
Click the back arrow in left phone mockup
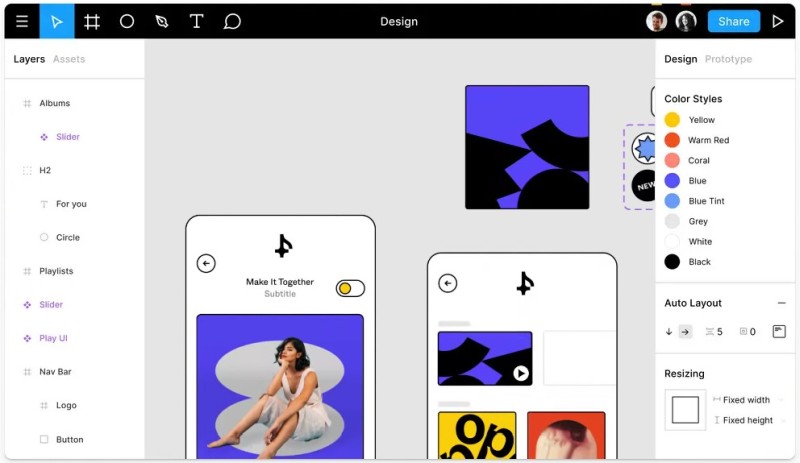coord(206,263)
